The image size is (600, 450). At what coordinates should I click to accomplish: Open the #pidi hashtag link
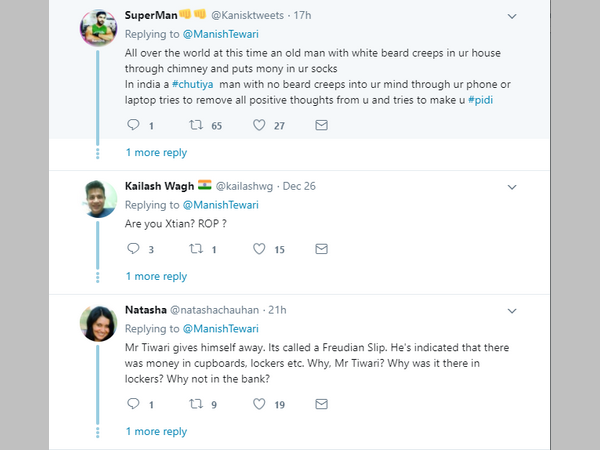(x=486, y=99)
